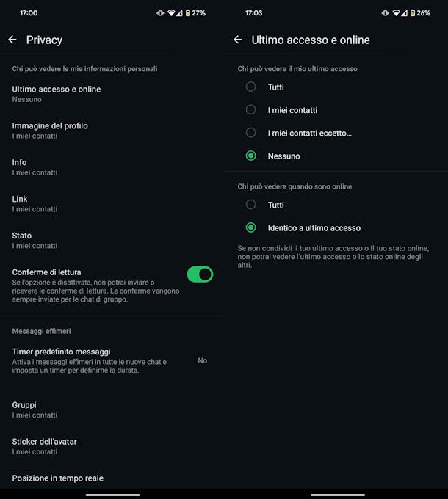
Task: Tap back arrow on Privacy screen
Action: [x=12, y=40]
